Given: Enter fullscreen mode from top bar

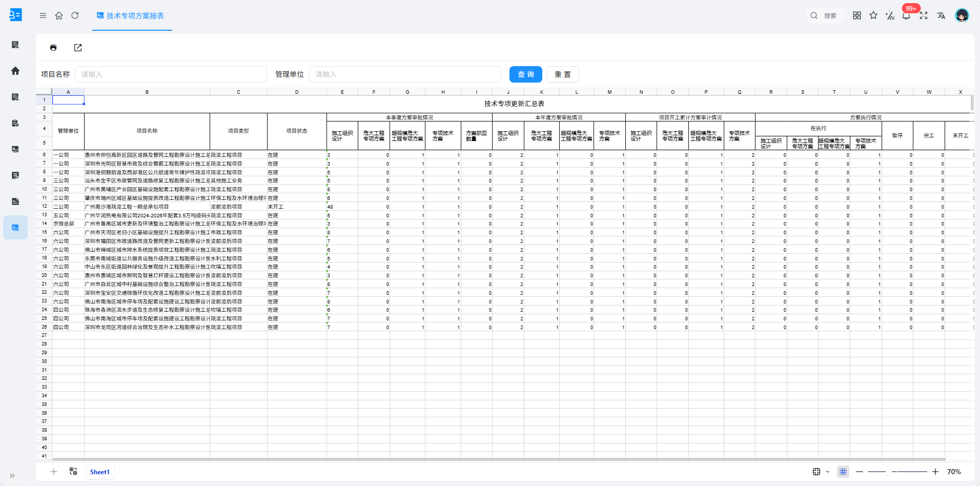Looking at the screenshot, I should [x=924, y=15].
